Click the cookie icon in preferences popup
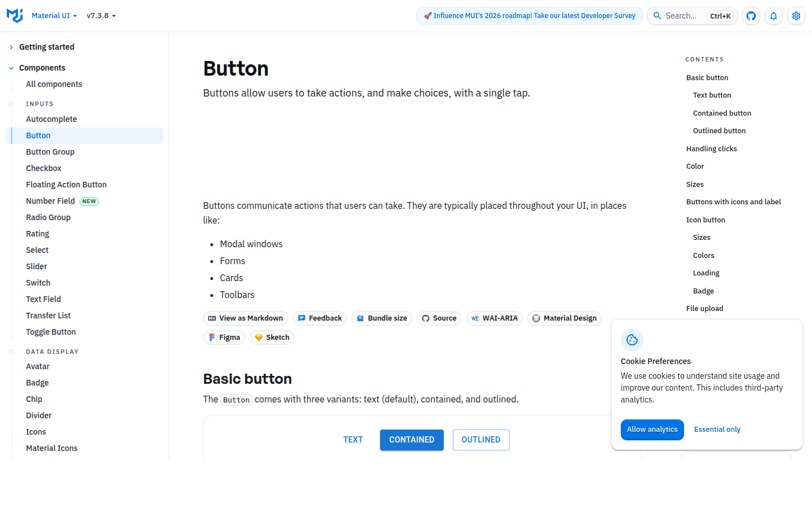This screenshot has height=508, width=812. 632,340
